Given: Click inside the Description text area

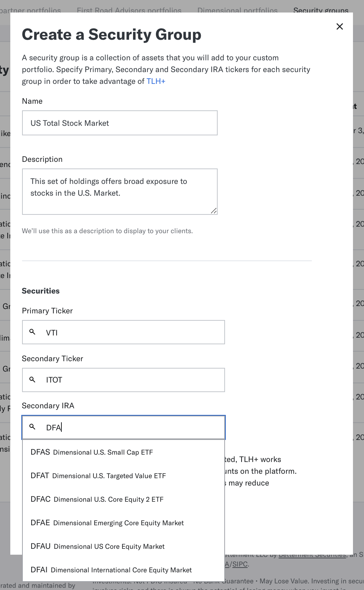Looking at the screenshot, I should coord(119,191).
